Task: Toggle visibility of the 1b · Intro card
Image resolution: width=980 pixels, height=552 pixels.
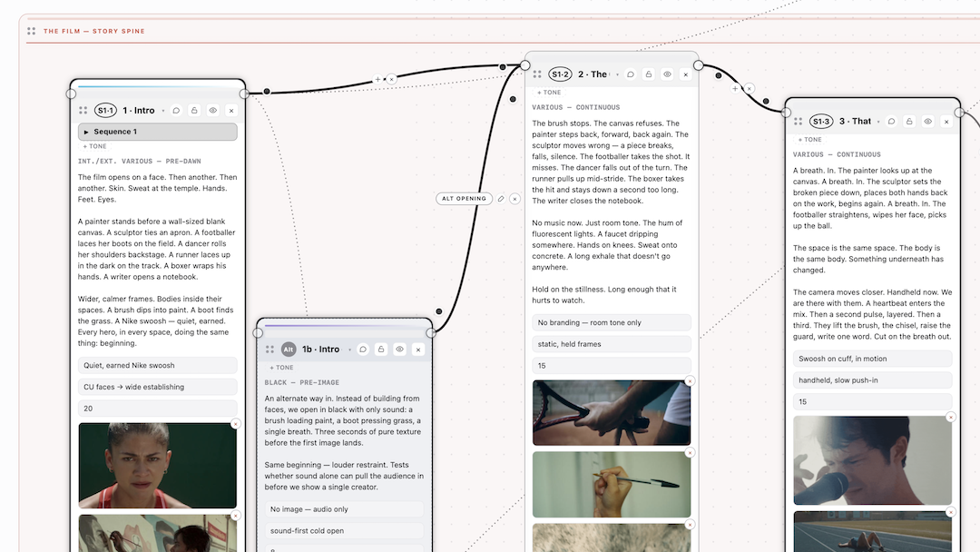Action: [x=399, y=350]
